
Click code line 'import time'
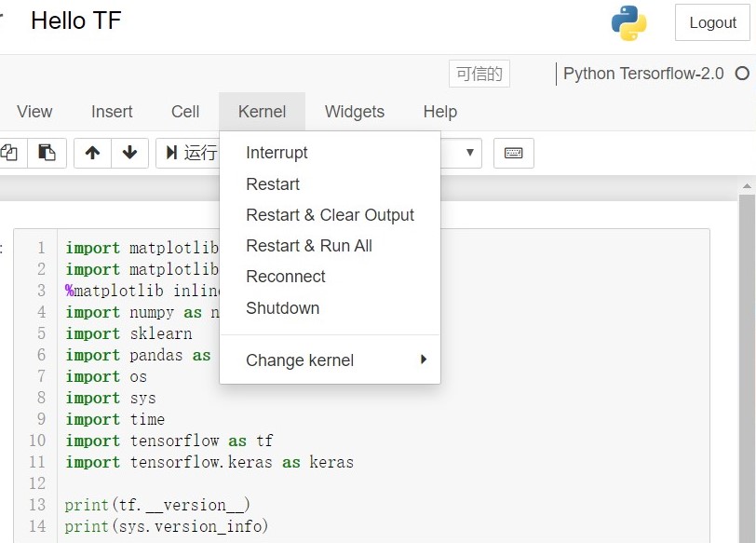click(115, 419)
